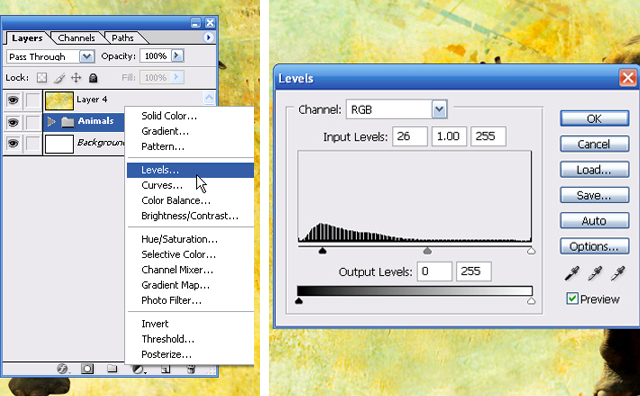This screenshot has height=396, width=640.
Task: Switch to the Channels tab
Action: pos(76,38)
